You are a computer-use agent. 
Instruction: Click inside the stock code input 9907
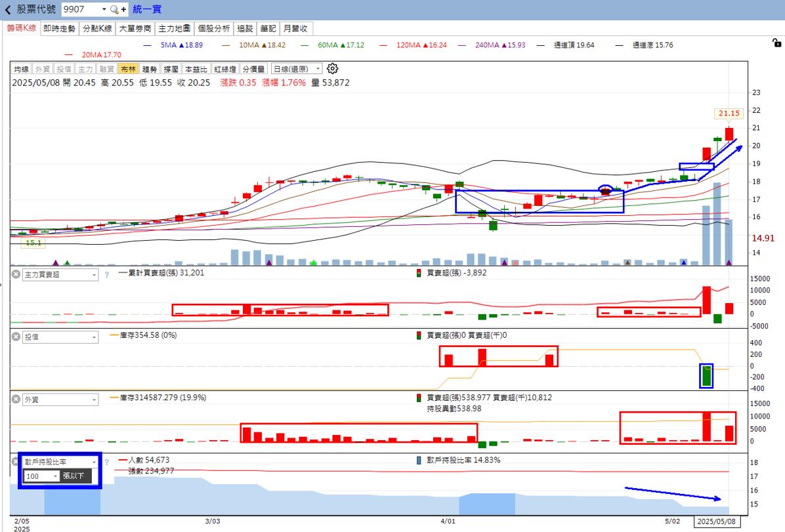80,9
